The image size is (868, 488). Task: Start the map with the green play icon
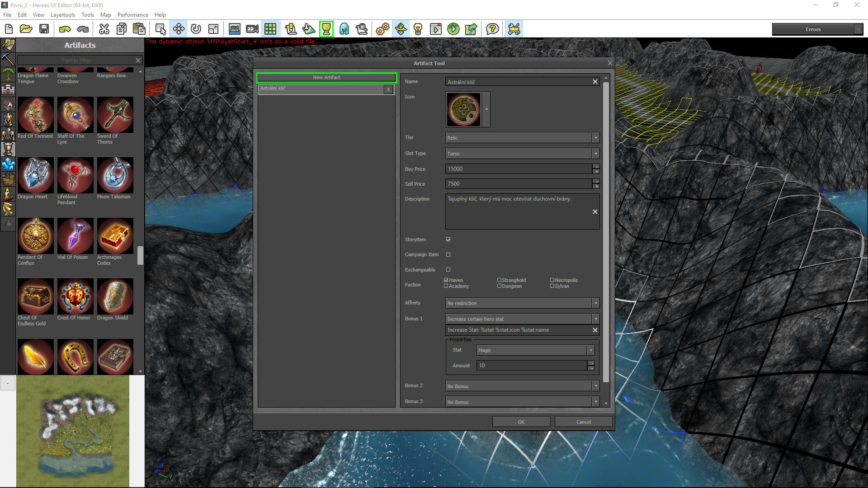453,29
